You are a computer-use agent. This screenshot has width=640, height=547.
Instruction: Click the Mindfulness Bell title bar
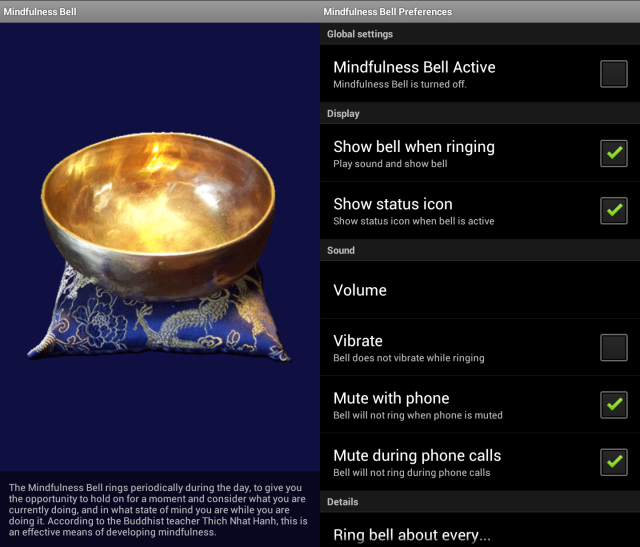pos(160,11)
